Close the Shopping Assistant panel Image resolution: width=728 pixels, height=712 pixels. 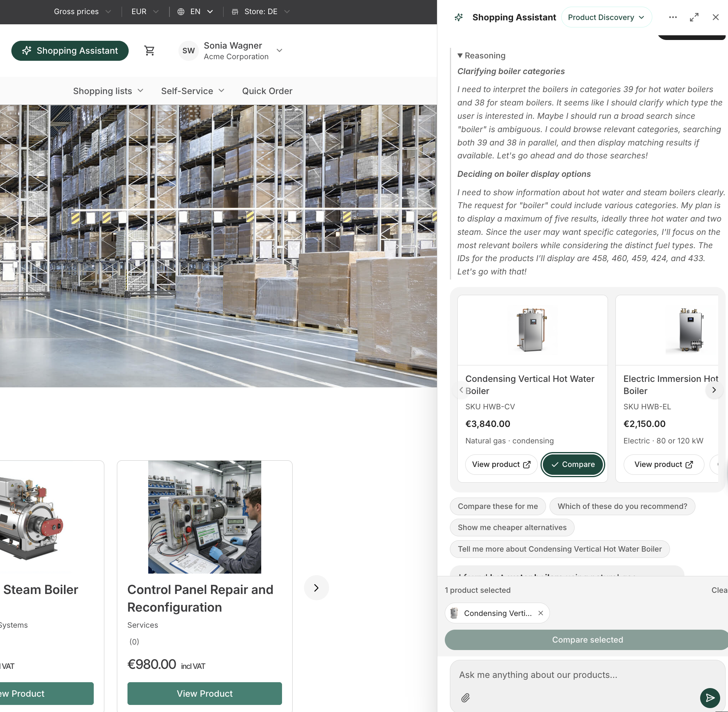tap(715, 17)
